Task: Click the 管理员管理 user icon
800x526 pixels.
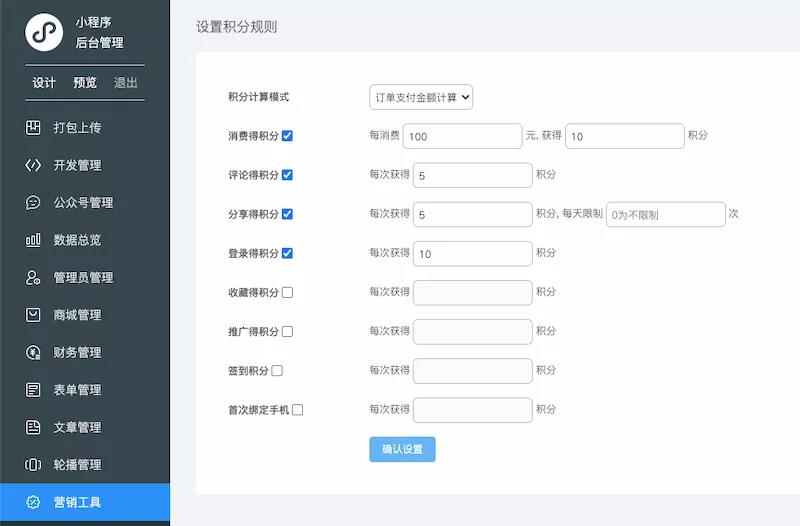Action: pyautogui.click(x=33, y=277)
